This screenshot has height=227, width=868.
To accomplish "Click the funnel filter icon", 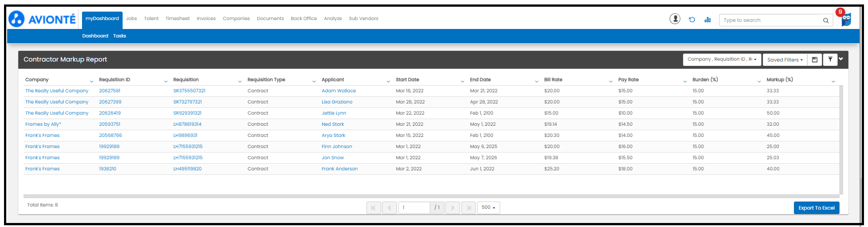I will click(830, 60).
